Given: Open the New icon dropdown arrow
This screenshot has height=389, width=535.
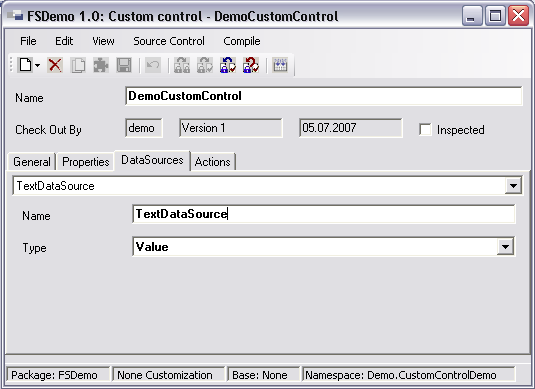Looking at the screenshot, I should tap(38, 65).
